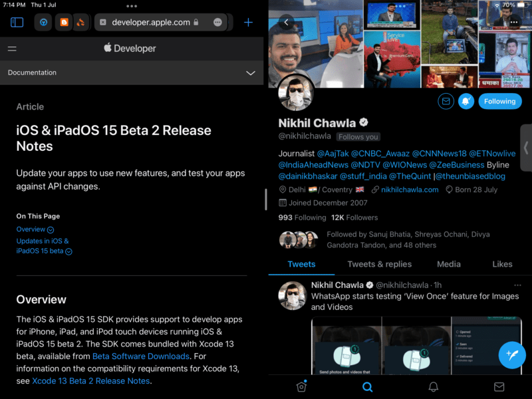Close the developer.apple.com tab

103,23
